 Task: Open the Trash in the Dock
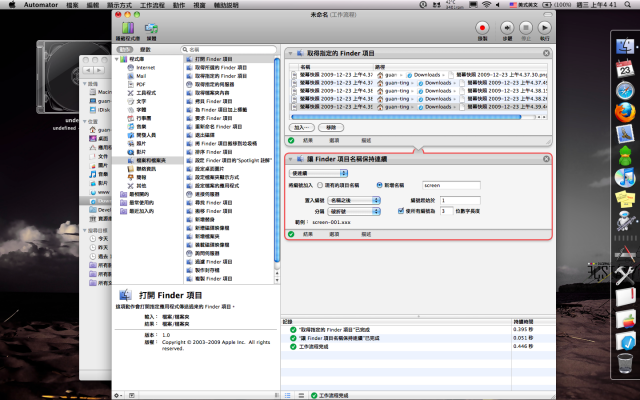click(x=625, y=363)
